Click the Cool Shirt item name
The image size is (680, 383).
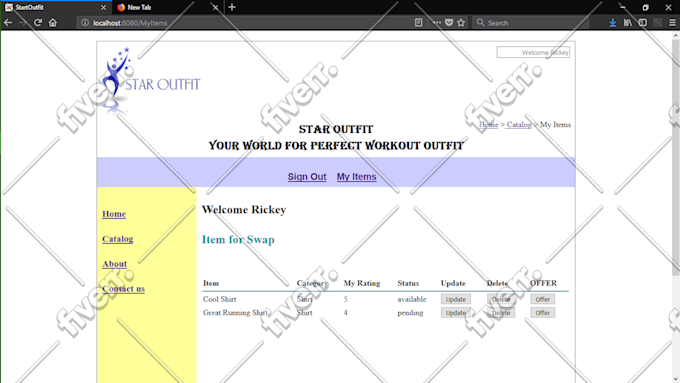pos(219,299)
